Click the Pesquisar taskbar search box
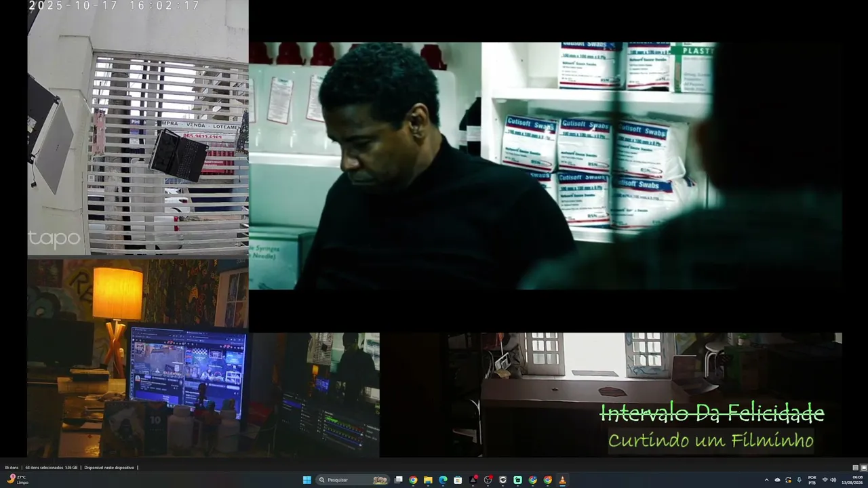This screenshot has height=488, width=868. pos(353,480)
